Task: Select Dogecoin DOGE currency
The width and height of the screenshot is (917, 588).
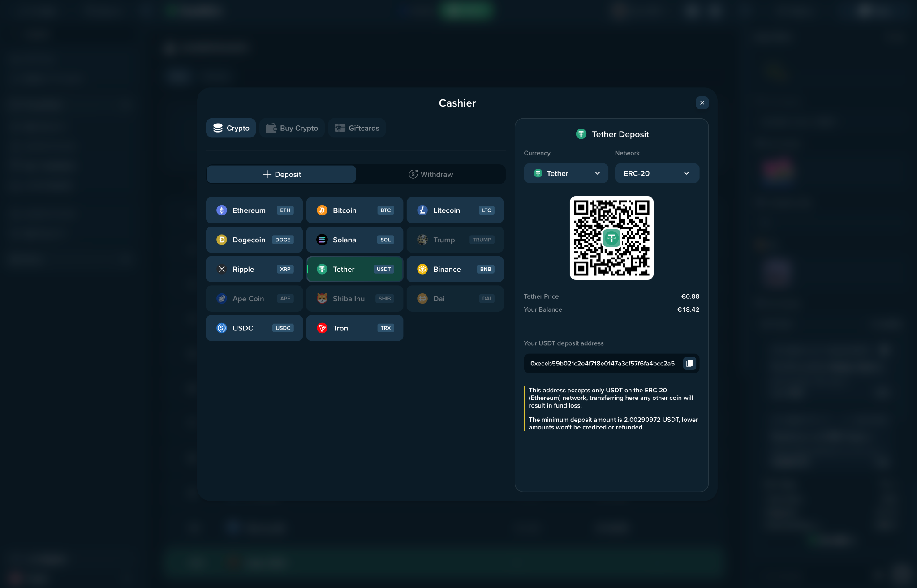Action: pos(254,240)
